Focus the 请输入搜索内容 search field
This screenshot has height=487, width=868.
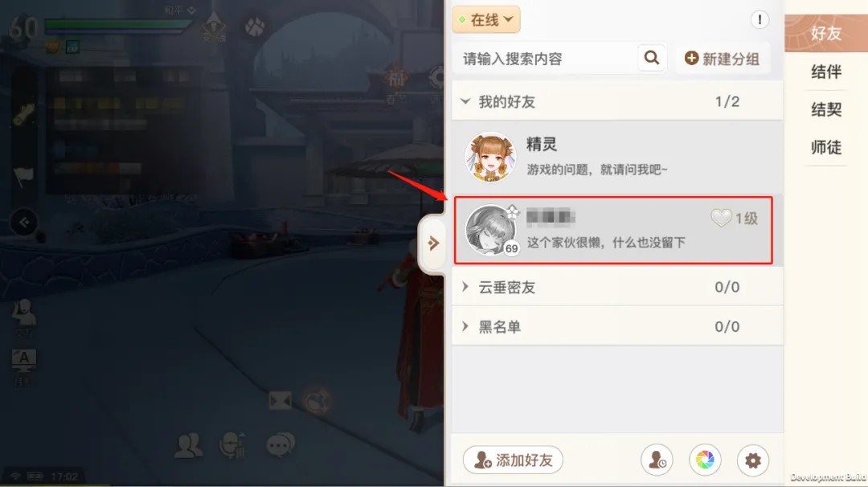(x=545, y=58)
